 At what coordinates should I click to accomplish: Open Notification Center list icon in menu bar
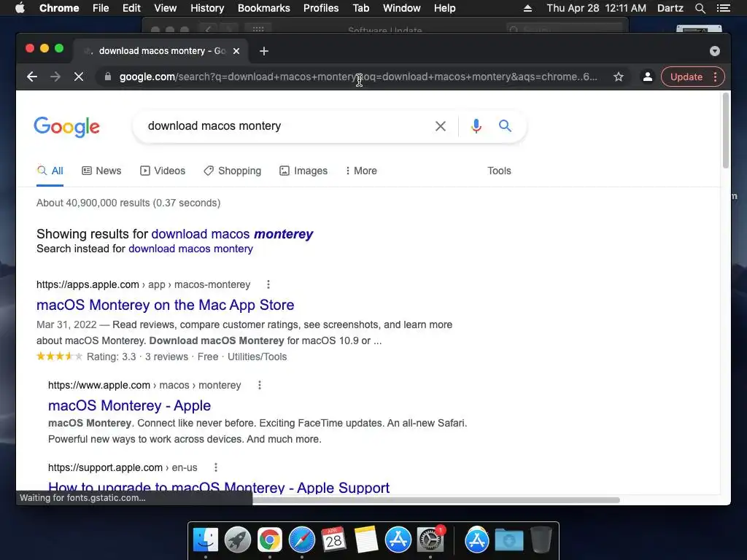point(723,8)
